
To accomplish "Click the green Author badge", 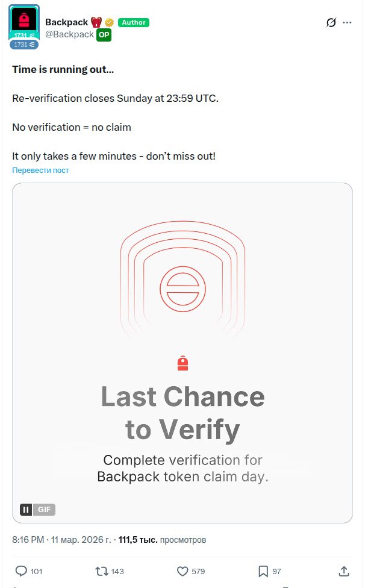I will click(x=133, y=22).
